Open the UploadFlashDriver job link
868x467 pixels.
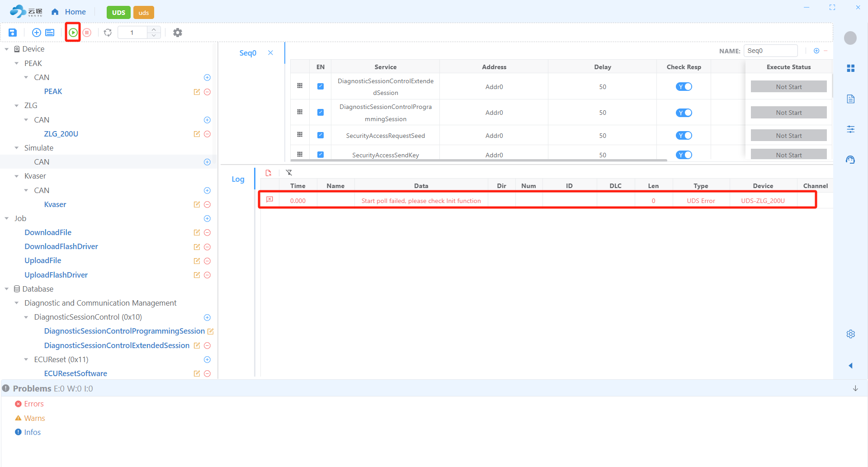click(x=56, y=275)
